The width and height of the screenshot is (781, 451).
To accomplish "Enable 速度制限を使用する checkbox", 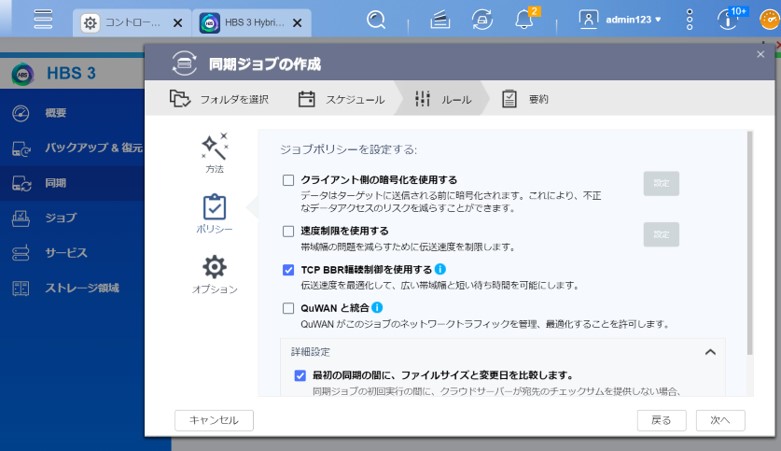I will point(288,231).
